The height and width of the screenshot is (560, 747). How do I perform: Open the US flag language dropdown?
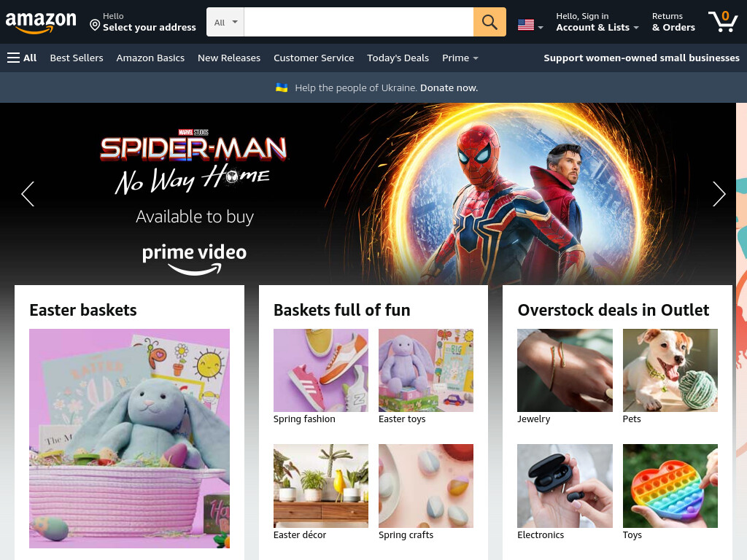(530, 25)
